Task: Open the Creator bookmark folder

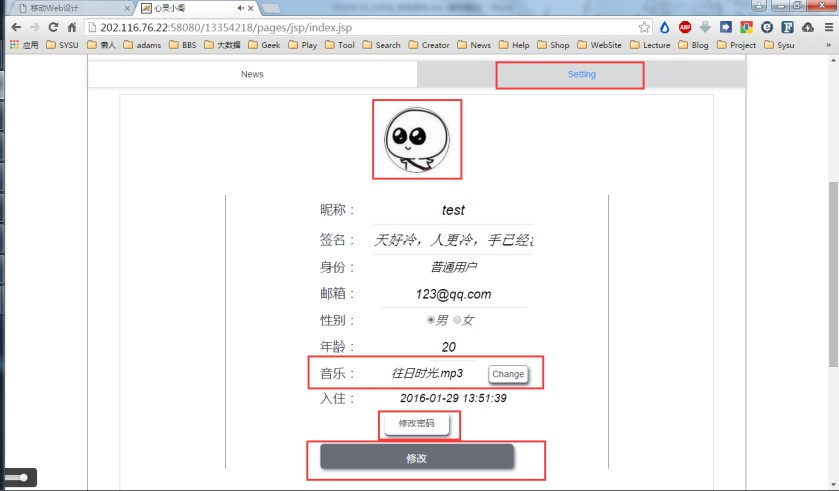Action: [429, 45]
